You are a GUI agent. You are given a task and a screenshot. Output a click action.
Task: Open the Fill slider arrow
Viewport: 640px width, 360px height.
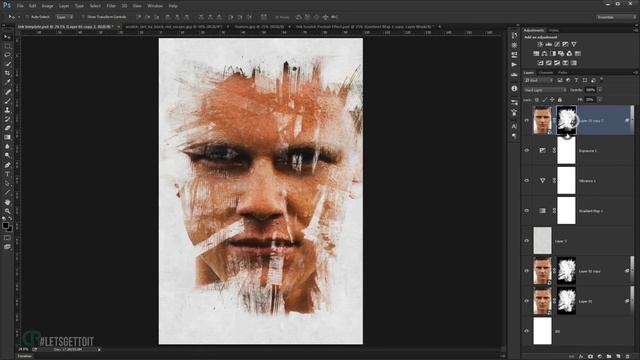(600, 100)
